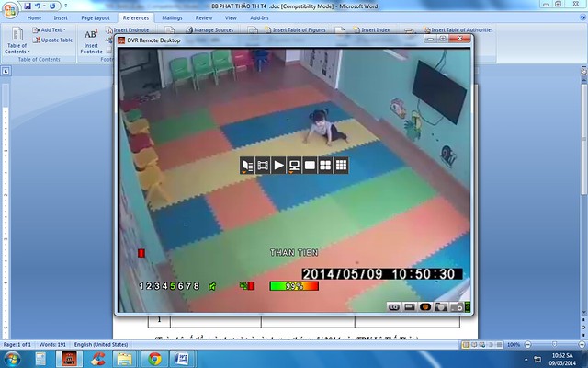Open the DVR main menu icon
This screenshot has width=588, height=368.
click(247, 166)
